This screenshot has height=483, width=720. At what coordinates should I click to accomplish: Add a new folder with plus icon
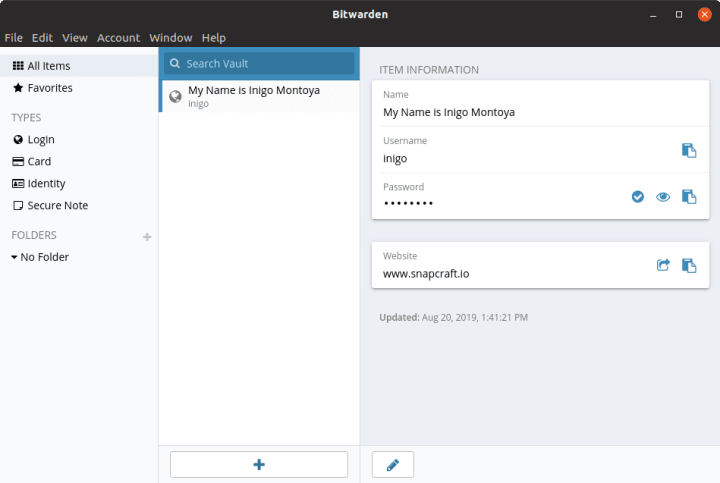point(147,237)
